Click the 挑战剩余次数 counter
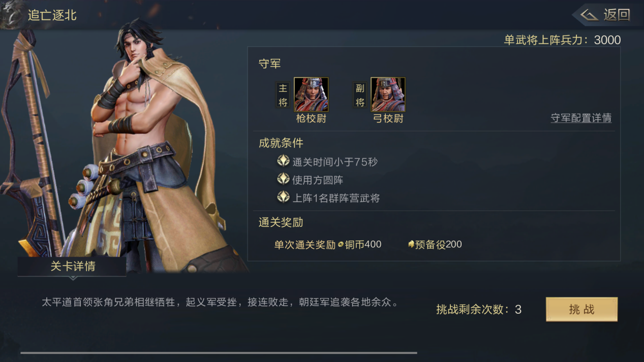This screenshot has width=644, height=362. point(479,309)
